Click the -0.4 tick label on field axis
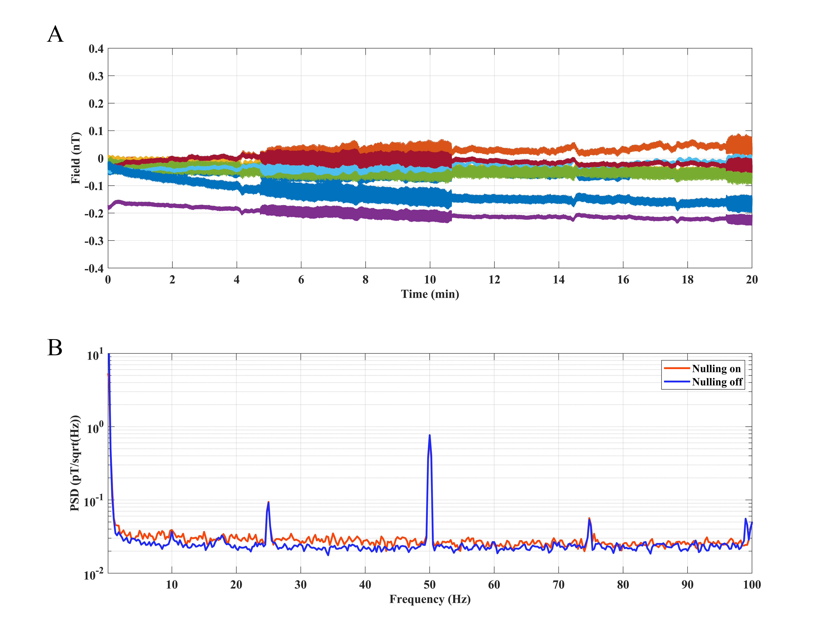This screenshot has width=831, height=644. pos(94,269)
